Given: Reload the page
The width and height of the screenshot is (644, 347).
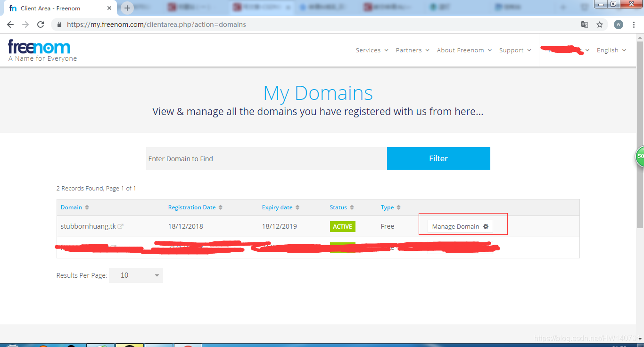Looking at the screenshot, I should click(x=41, y=25).
